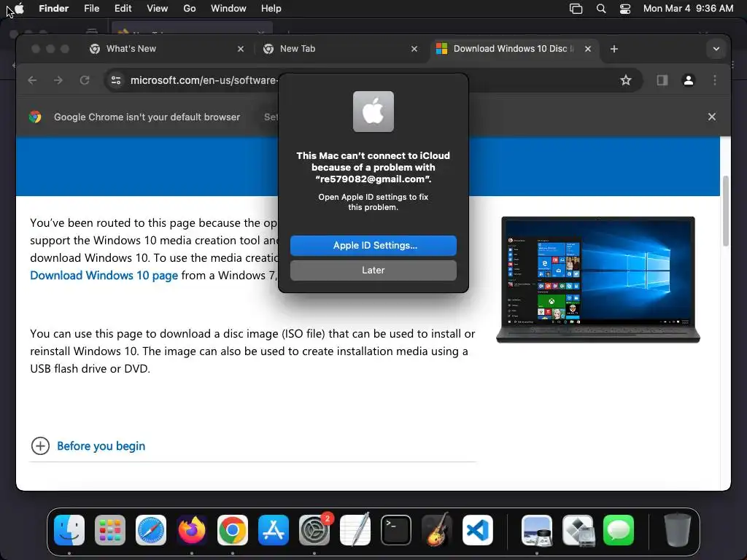The image size is (747, 560).
Task: Open the Trash in the Dock
Action: (678, 530)
